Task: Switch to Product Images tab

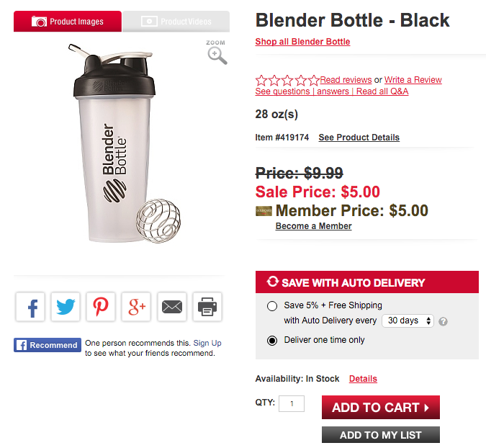Action: (68, 22)
